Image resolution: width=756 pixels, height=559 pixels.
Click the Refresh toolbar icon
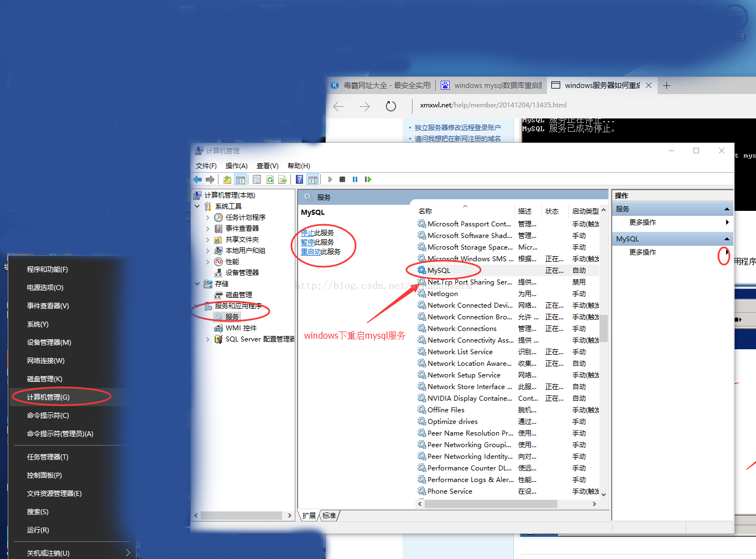tap(270, 179)
